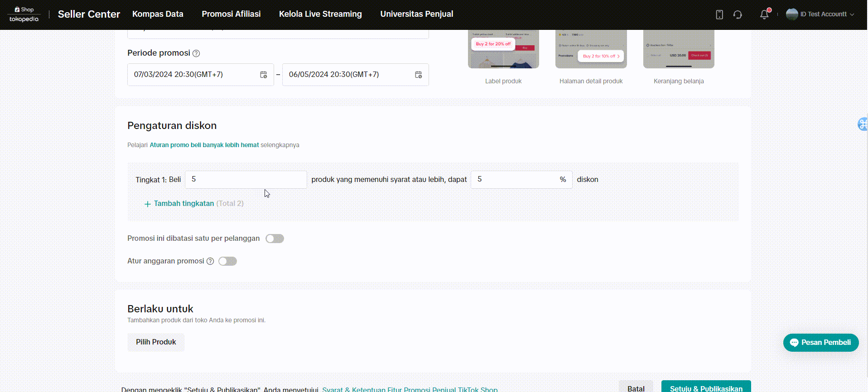This screenshot has width=868, height=392.
Task: Expand the ID Test Account dropdown
Action: [821, 14]
